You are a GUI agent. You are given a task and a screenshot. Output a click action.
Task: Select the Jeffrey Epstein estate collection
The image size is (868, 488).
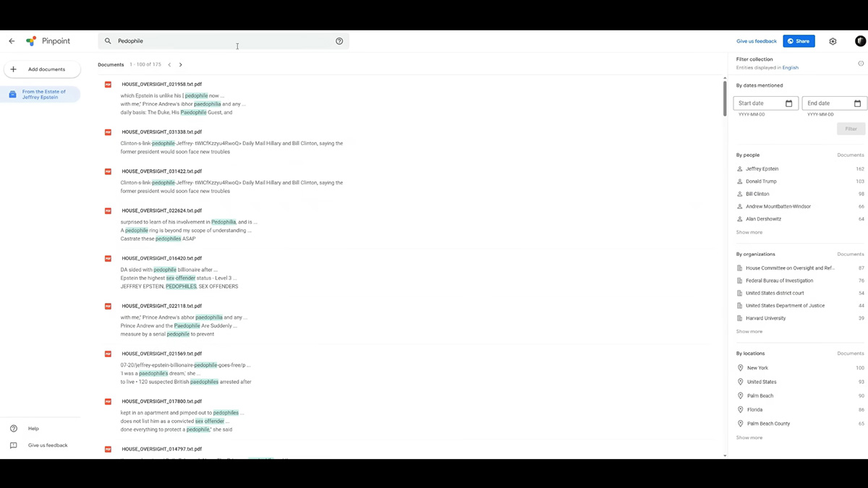click(41, 95)
